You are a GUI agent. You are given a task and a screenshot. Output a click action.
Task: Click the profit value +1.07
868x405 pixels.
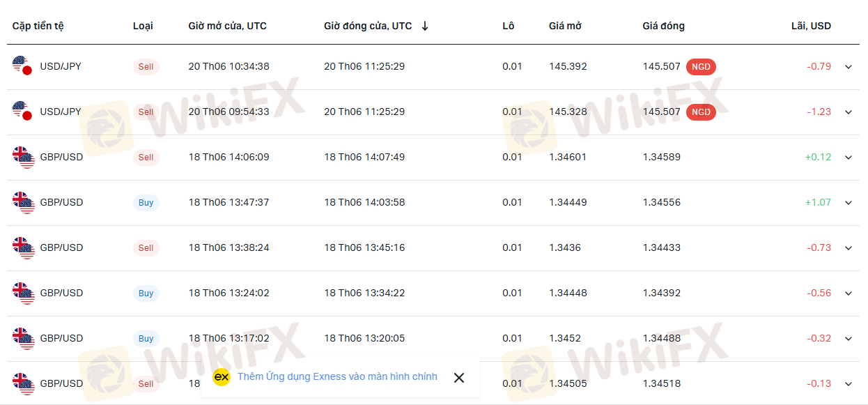pos(818,202)
